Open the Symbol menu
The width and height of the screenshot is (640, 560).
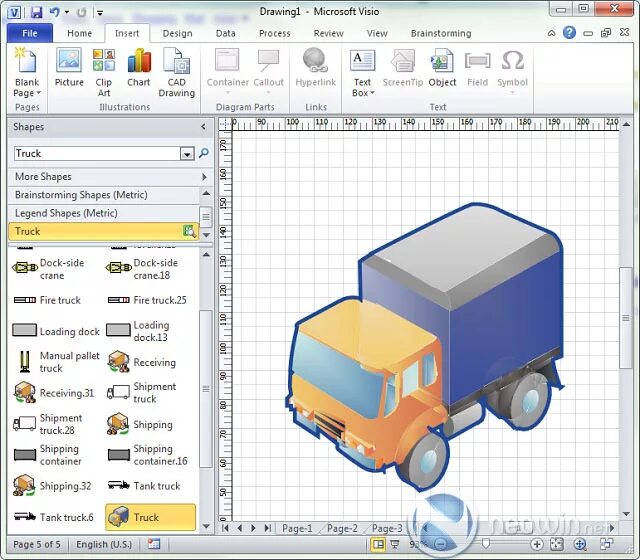(x=512, y=70)
